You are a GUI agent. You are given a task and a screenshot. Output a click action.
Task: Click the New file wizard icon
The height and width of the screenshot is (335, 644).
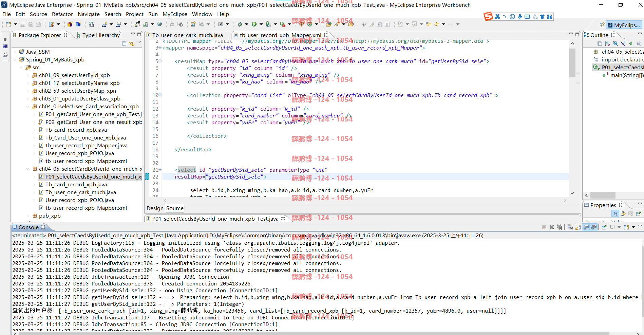[x=8, y=24]
